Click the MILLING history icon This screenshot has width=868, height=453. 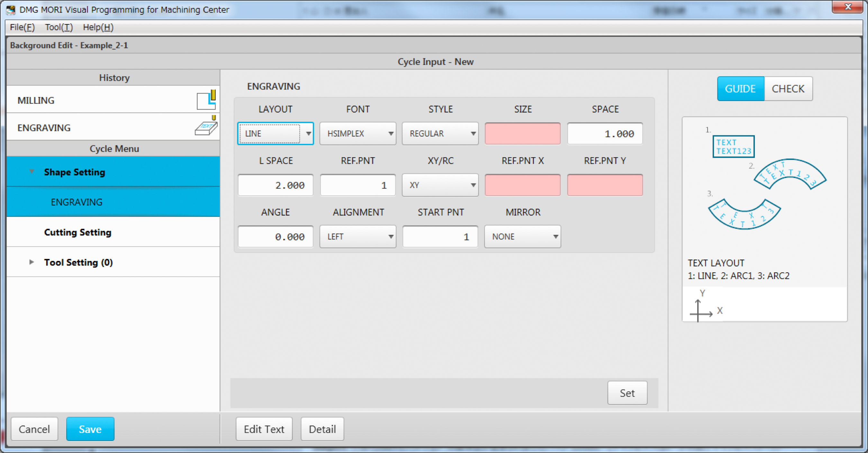[206, 100]
